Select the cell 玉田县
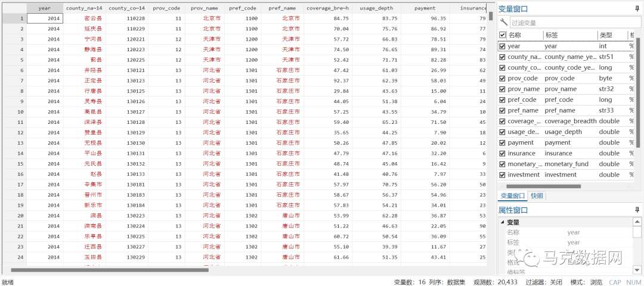644x286 pixels. click(84, 257)
